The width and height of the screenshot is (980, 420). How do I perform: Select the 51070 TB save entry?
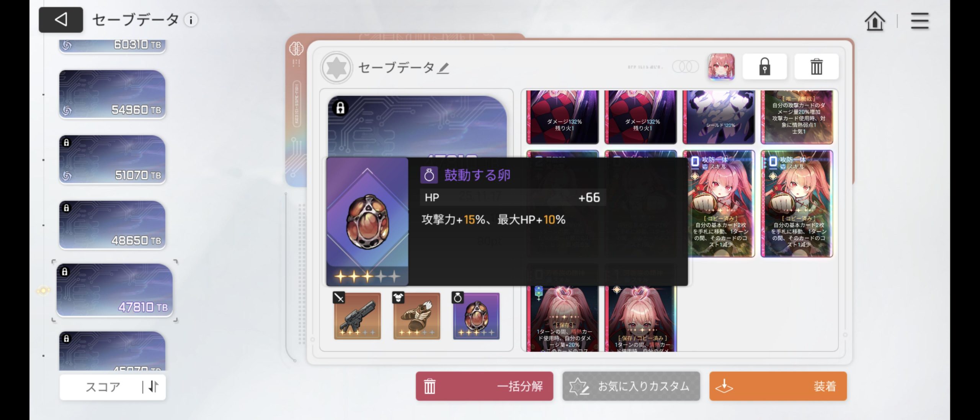(x=112, y=160)
